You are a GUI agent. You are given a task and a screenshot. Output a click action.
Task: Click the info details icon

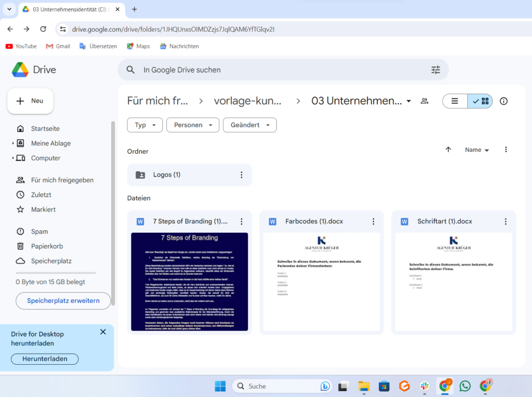(x=503, y=101)
